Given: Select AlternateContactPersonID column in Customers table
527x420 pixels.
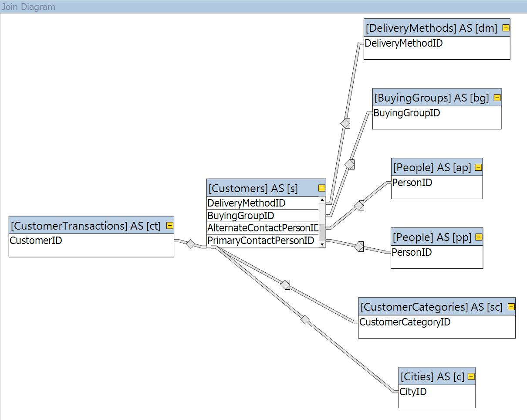Looking at the screenshot, I should tap(263, 228).
